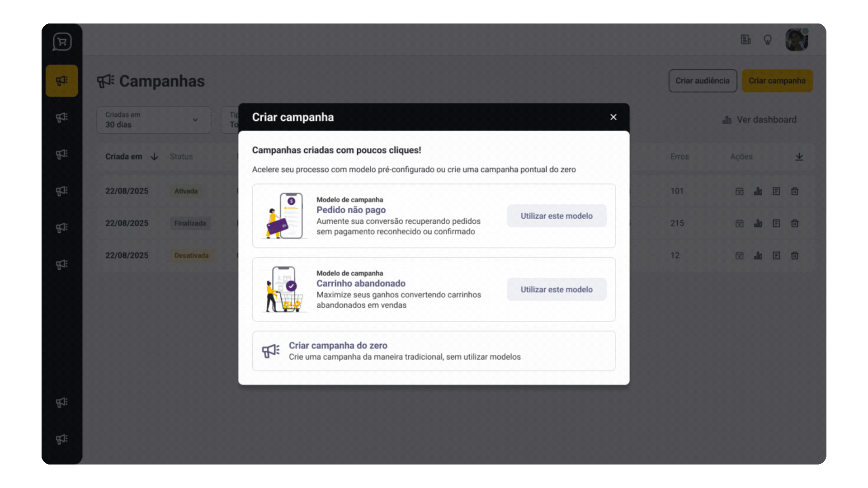The image size is (868, 488).
Task: Open the news document icon in header
Action: 745,40
